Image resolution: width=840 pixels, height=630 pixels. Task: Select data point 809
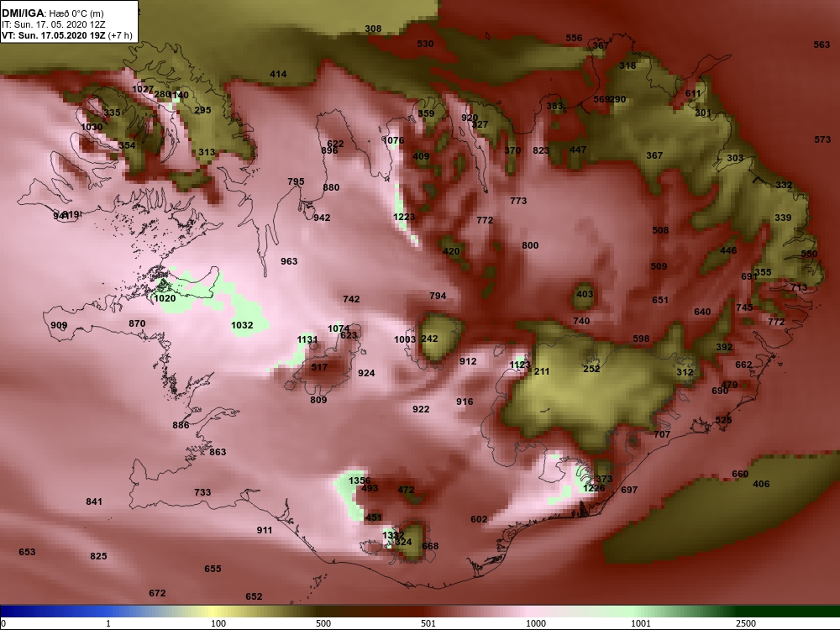(x=318, y=400)
